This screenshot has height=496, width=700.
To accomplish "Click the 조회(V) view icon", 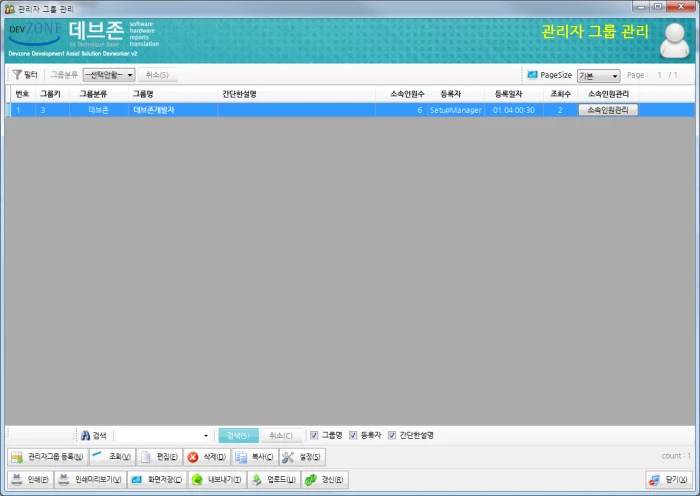I will coord(97,456).
